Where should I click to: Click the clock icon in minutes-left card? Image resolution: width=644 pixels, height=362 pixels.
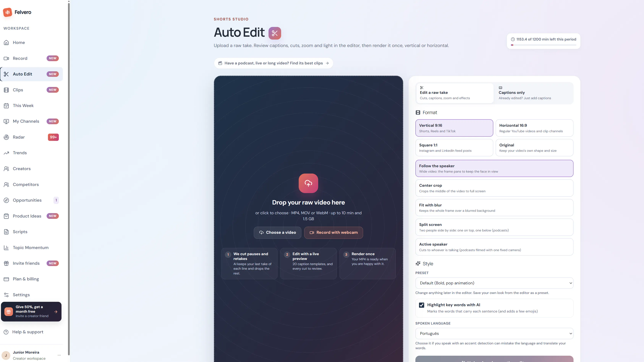(513, 39)
